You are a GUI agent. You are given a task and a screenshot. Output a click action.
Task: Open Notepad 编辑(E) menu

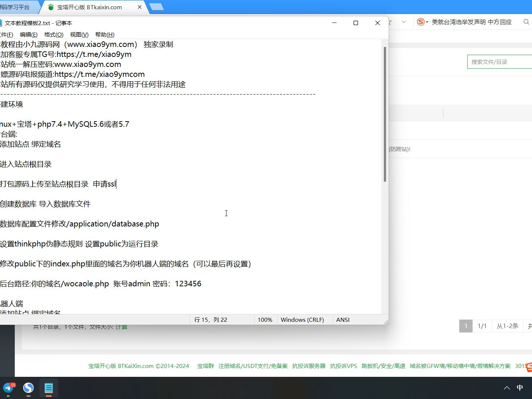click(29, 35)
